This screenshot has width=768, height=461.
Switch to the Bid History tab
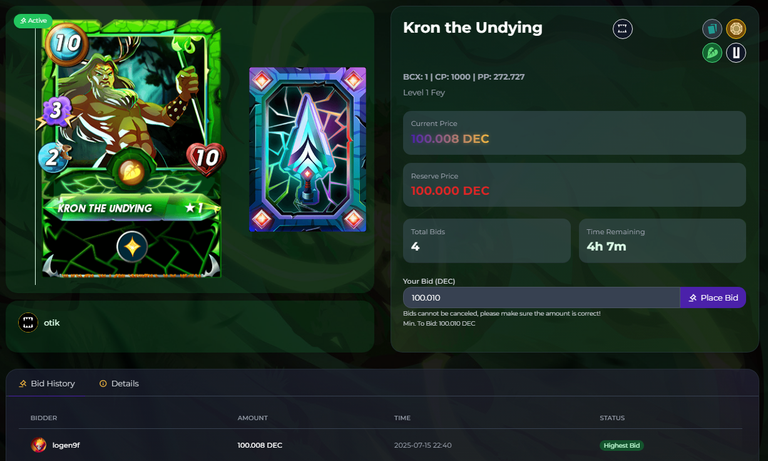[47, 384]
